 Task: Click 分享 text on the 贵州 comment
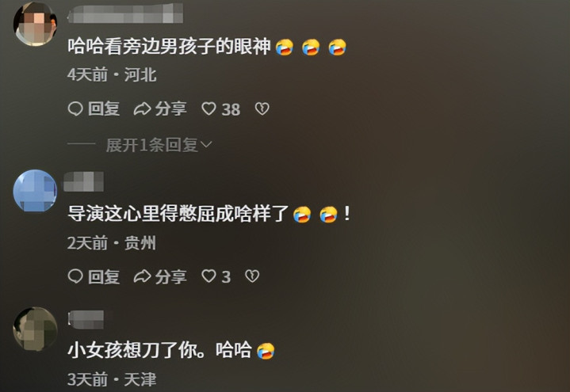pyautogui.click(x=171, y=277)
